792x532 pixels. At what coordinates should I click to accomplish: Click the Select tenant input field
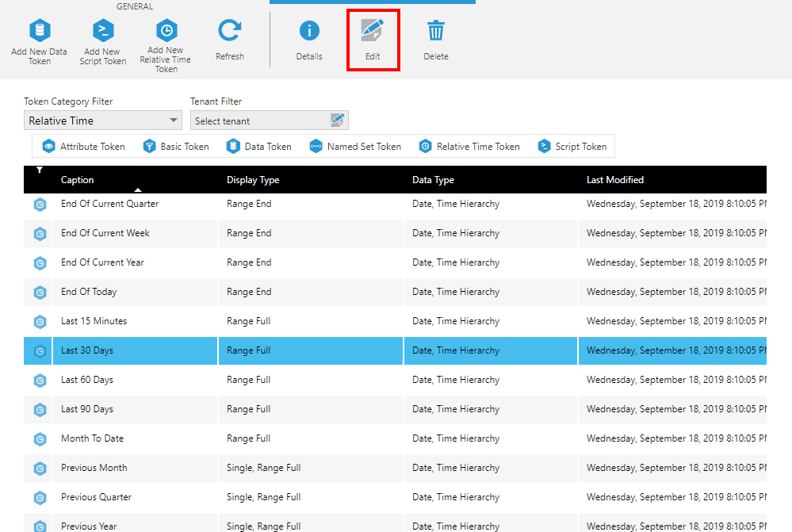[x=259, y=121]
